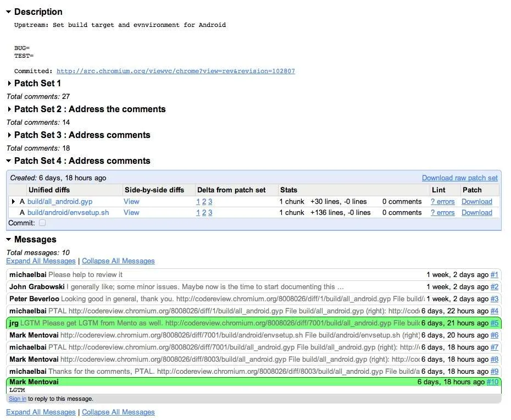Open message link #1
Screen dimensions: 511x420
coord(495,274)
